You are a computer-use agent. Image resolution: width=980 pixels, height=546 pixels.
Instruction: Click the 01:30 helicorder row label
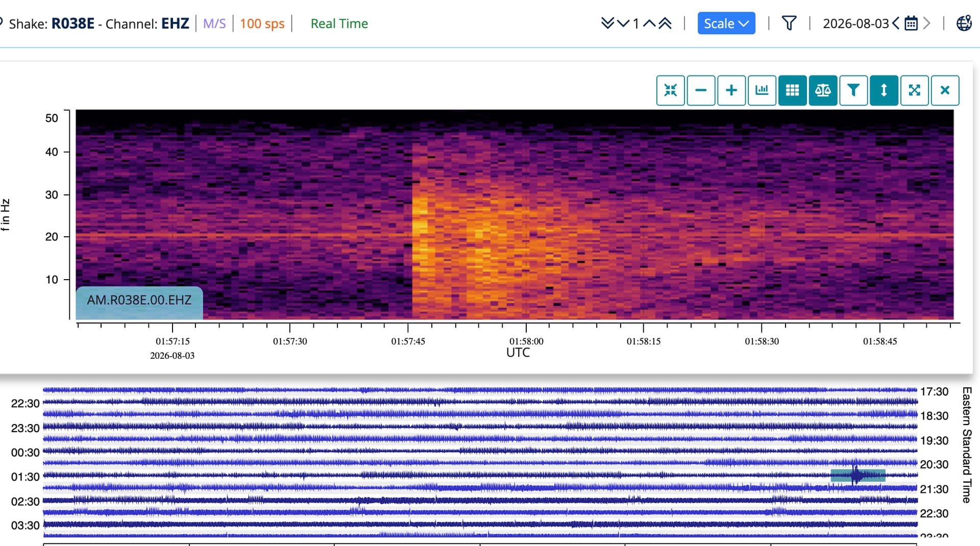(x=25, y=477)
